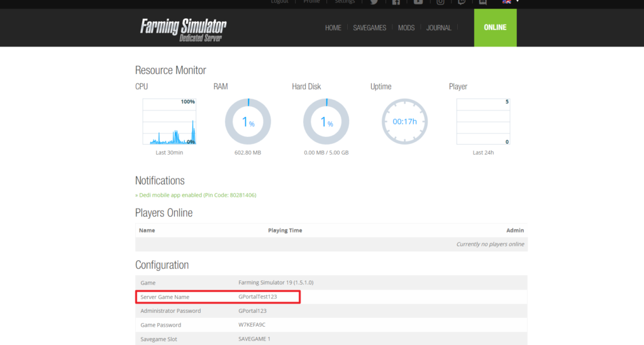Click the 'Administrator Password' label
Image resolution: width=644 pixels, height=345 pixels.
tap(170, 311)
